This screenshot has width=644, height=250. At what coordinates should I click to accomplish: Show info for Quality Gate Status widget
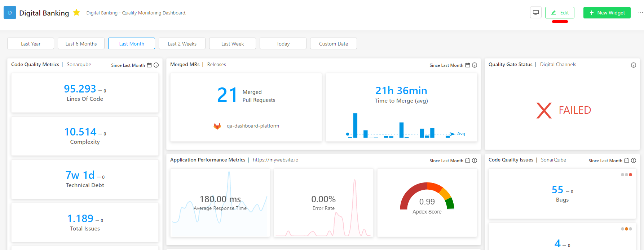pos(634,65)
